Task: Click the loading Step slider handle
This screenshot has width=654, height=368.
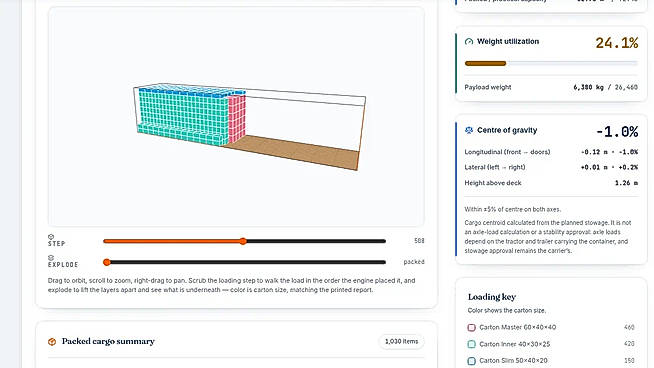Action: tap(243, 241)
